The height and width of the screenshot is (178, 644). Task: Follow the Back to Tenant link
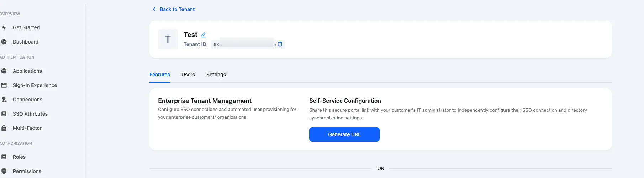(177, 9)
